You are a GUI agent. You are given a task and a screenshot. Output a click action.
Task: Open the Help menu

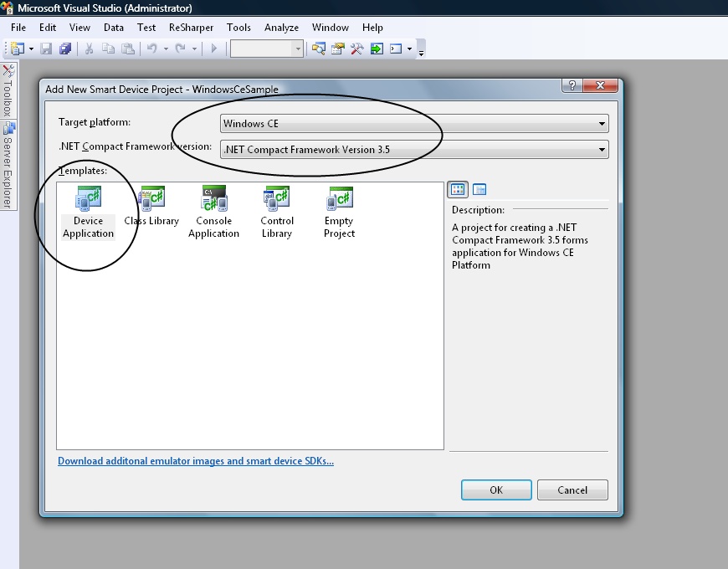click(372, 28)
